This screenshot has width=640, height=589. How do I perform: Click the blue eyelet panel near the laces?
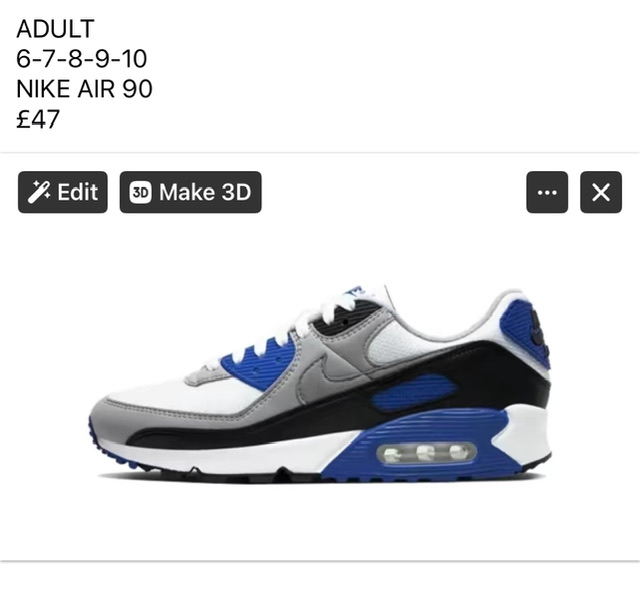pyautogui.click(x=261, y=361)
